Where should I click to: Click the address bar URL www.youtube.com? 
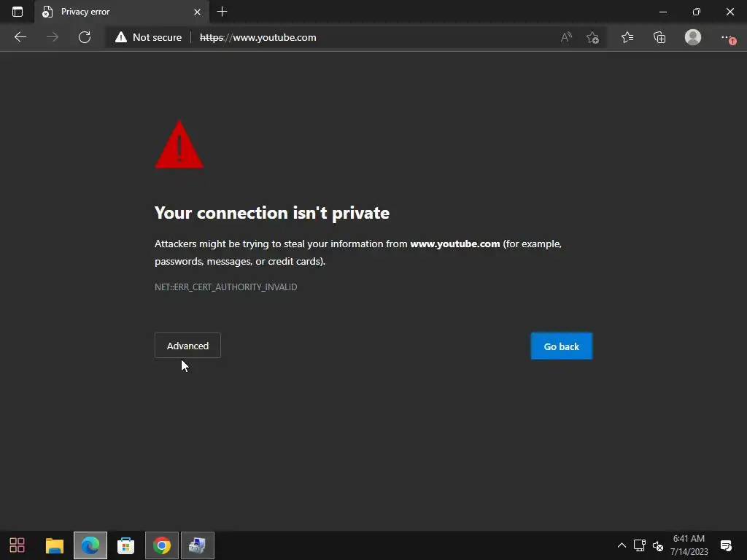point(258,37)
